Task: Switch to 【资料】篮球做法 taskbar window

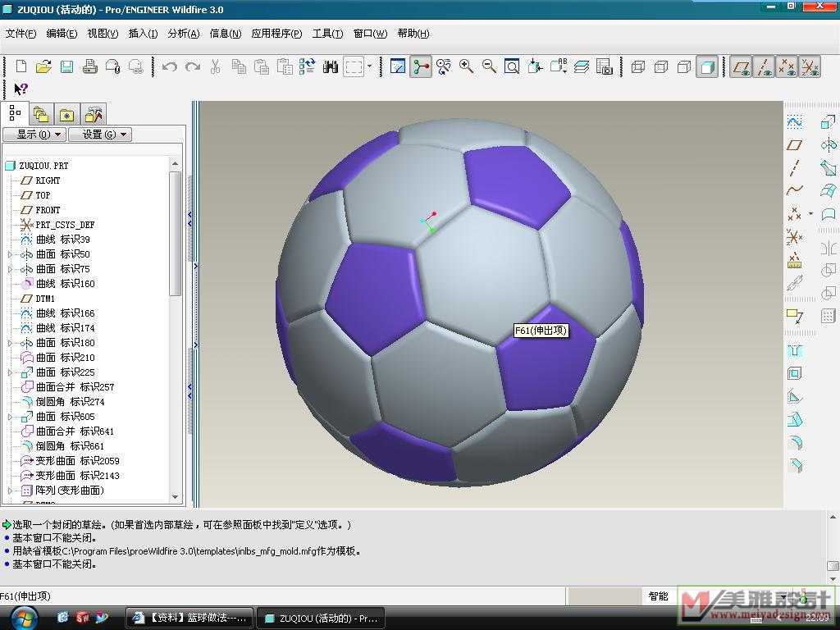Action: [x=189, y=618]
